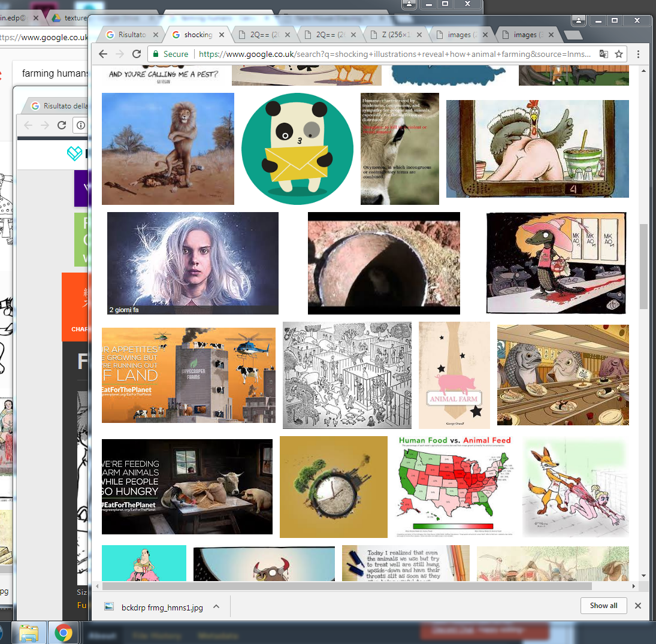Click the Chrome icon in the taskbar
This screenshot has width=656, height=644.
tap(64, 633)
